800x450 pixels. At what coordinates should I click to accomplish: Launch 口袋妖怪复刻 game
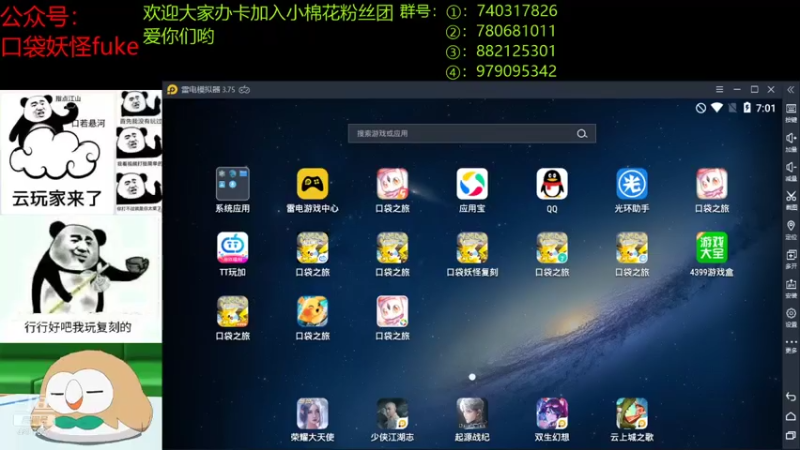[x=472, y=248]
